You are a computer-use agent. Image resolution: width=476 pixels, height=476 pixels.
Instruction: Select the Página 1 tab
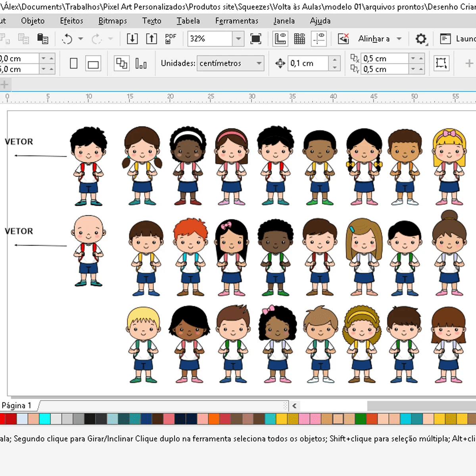pyautogui.click(x=17, y=405)
